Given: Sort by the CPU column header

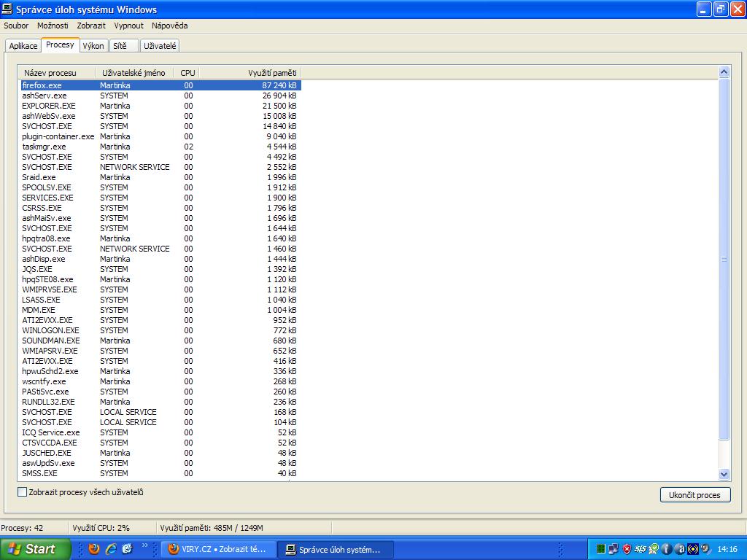Looking at the screenshot, I should pos(187,73).
